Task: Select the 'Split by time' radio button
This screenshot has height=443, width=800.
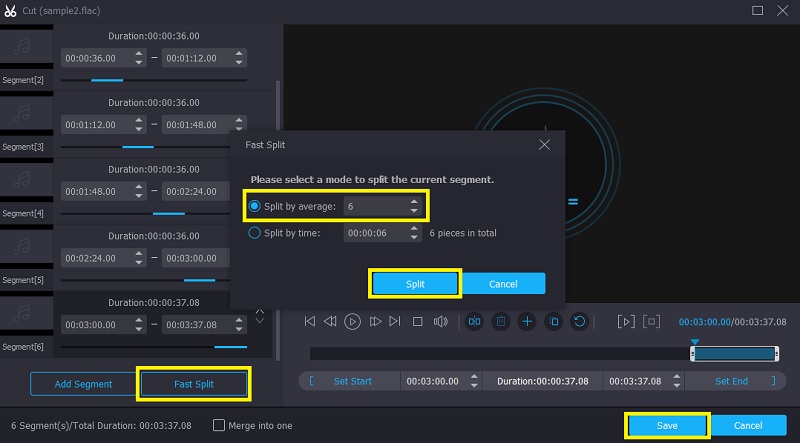Action: point(255,233)
